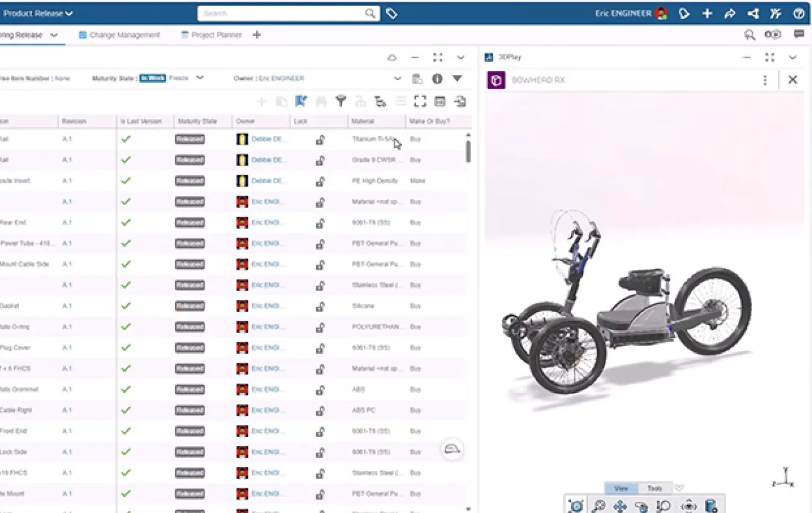Click the information icon near Owner field
The width and height of the screenshot is (812, 513).
[x=437, y=79]
